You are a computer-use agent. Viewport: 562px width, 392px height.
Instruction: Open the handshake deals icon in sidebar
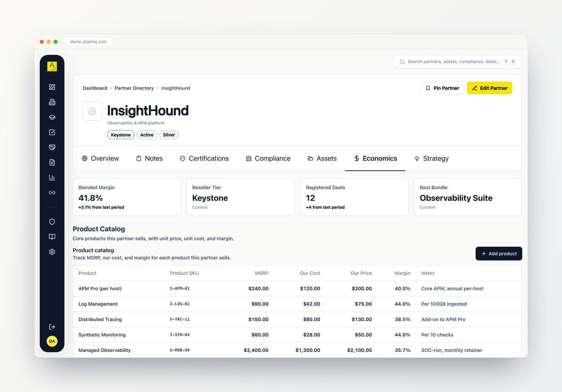click(x=52, y=147)
